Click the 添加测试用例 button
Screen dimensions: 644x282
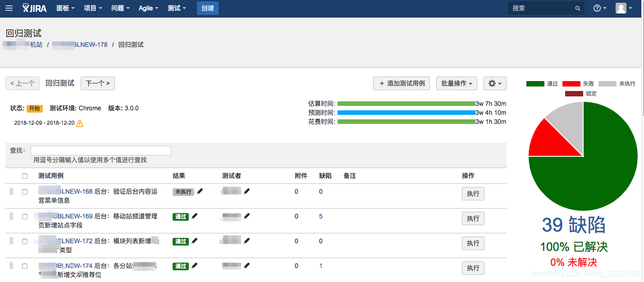402,83
